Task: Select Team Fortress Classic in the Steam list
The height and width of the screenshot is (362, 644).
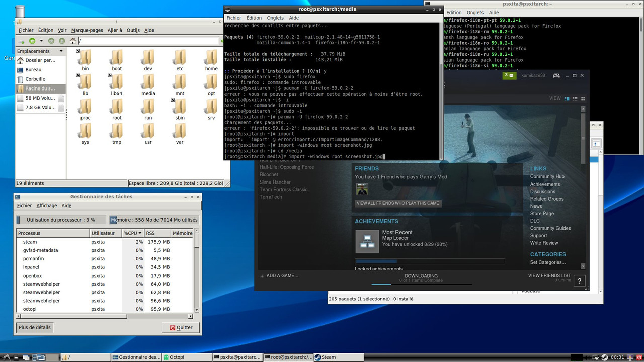Action: coord(283,190)
